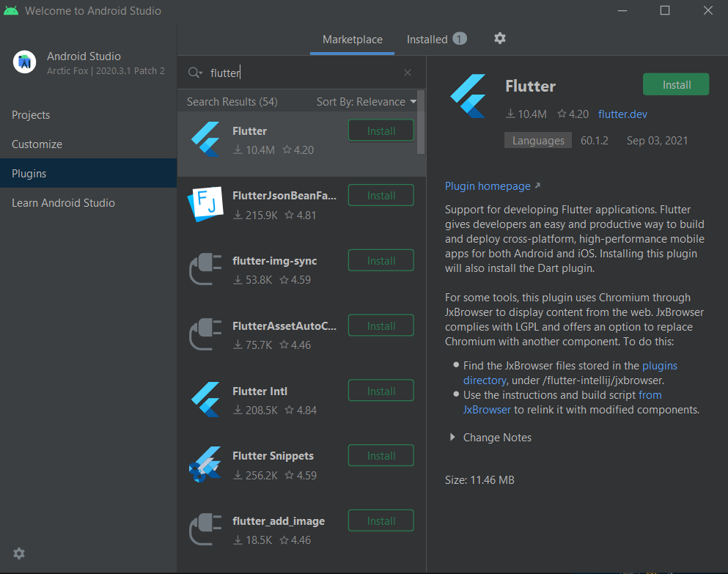Image resolution: width=728 pixels, height=574 pixels.
Task: Click the Flutter Snippets plugin icon
Action: (x=206, y=464)
